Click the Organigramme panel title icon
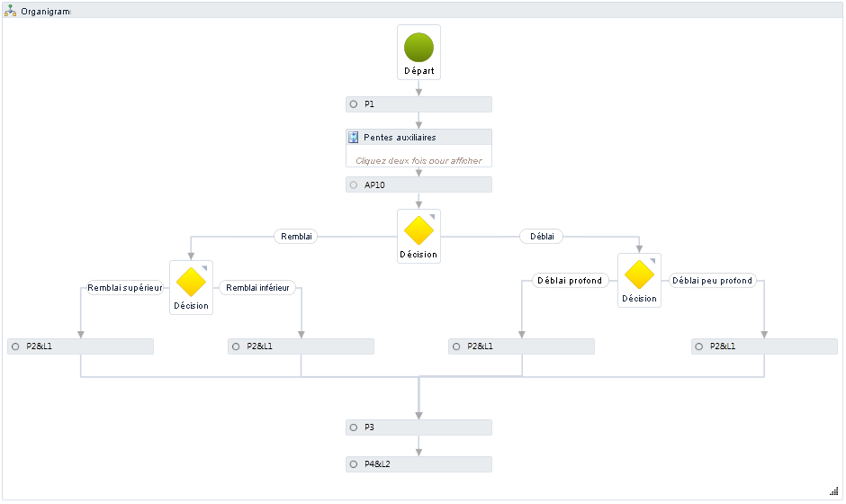Screen dimensions: 846x504 [11, 11]
